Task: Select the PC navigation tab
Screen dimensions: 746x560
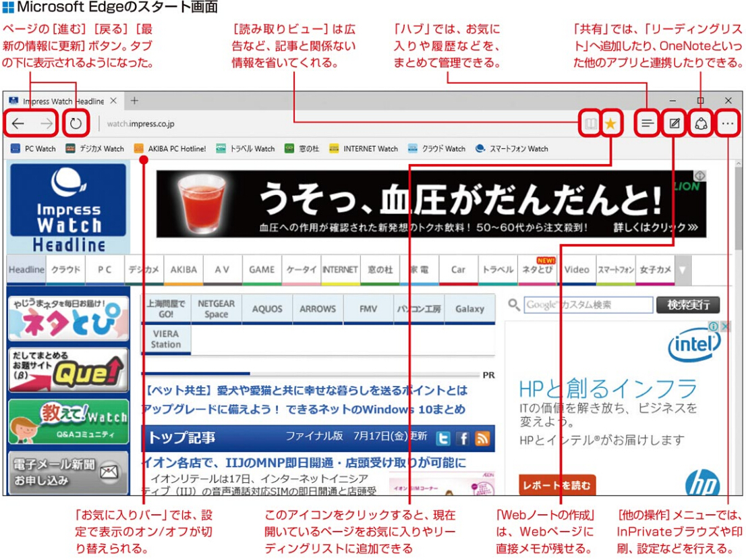Action: tap(105, 270)
